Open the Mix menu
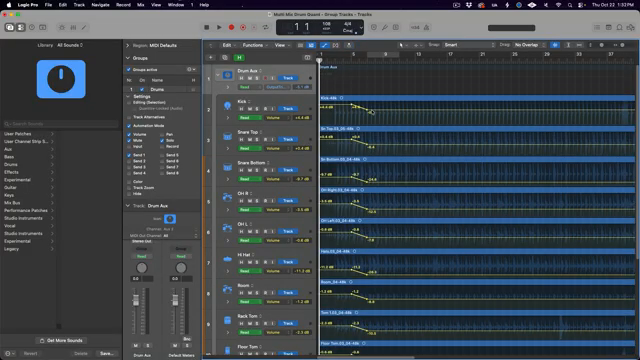Viewport: 640px width, 360px height. tap(140, 5)
